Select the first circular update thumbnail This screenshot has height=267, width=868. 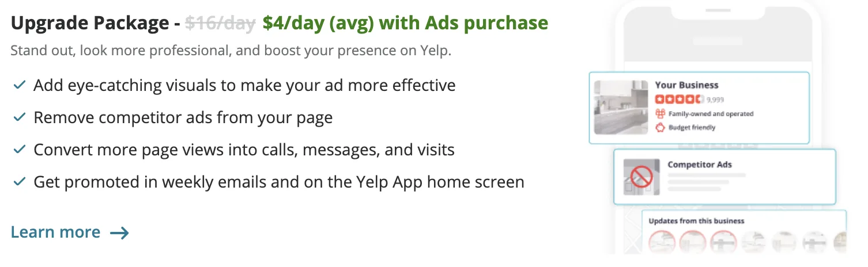coord(662,242)
